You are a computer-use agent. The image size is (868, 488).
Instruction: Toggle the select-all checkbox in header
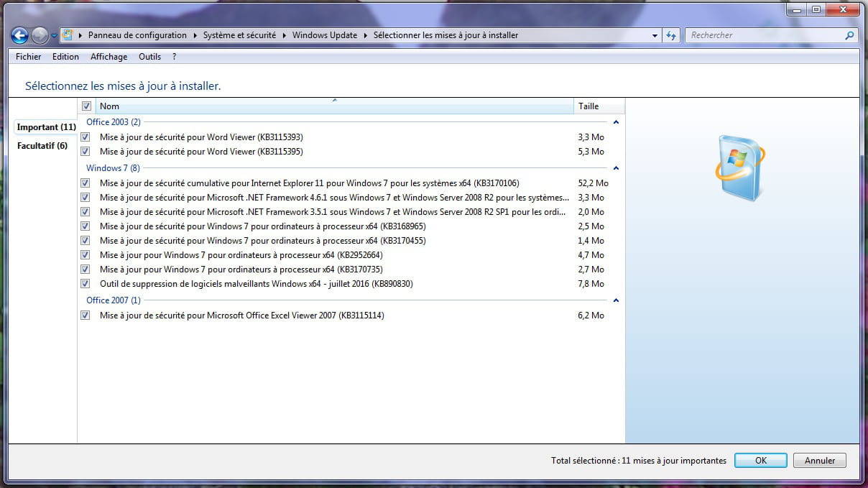86,106
